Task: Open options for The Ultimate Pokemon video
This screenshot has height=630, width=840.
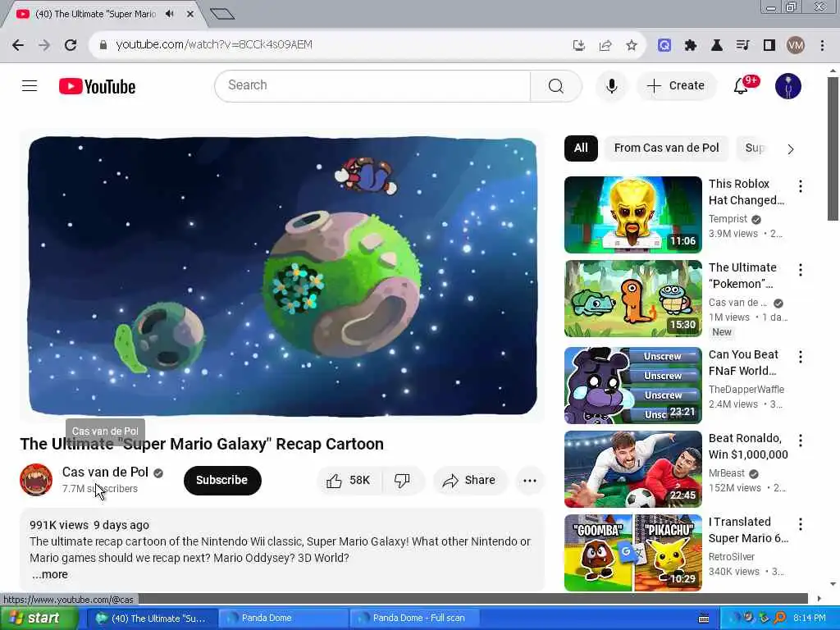Action: [x=801, y=270]
